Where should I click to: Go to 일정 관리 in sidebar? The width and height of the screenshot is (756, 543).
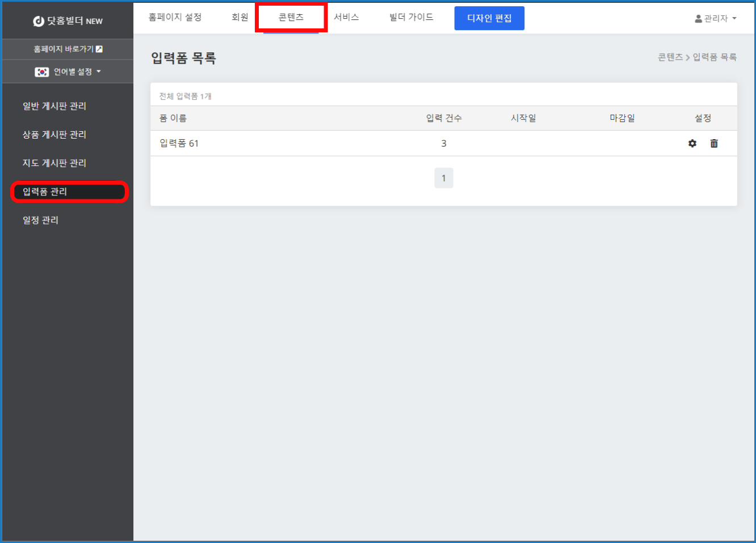point(41,220)
